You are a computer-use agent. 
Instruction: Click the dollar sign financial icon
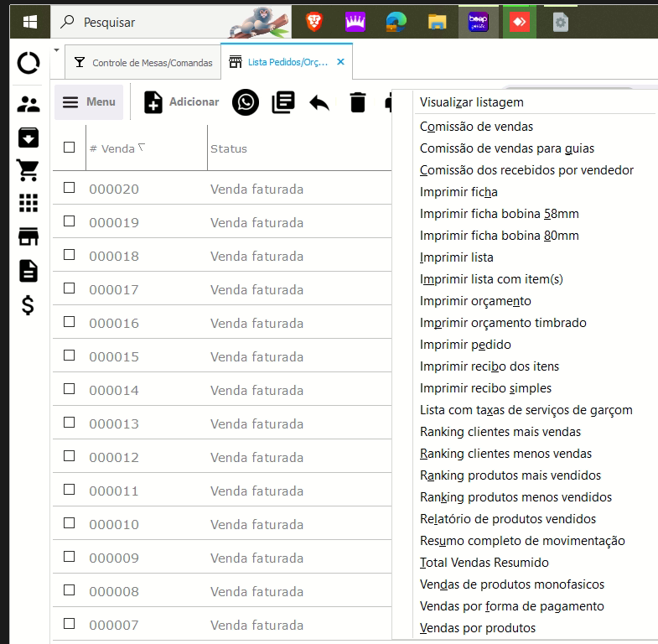click(28, 305)
